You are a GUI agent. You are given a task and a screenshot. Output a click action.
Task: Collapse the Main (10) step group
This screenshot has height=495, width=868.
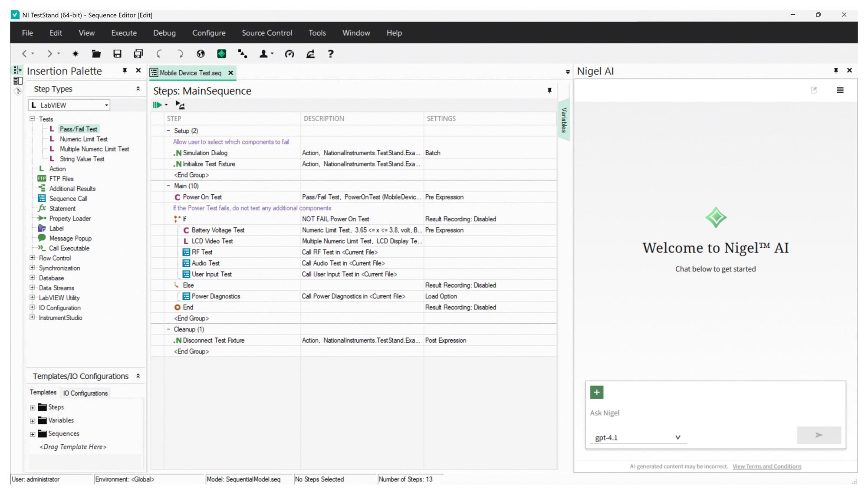pyautogui.click(x=169, y=186)
